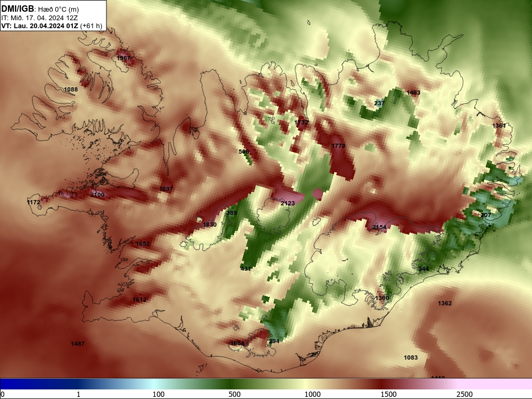532x399 pixels.
Task: Click the map value label 1612
Action: tap(139, 300)
